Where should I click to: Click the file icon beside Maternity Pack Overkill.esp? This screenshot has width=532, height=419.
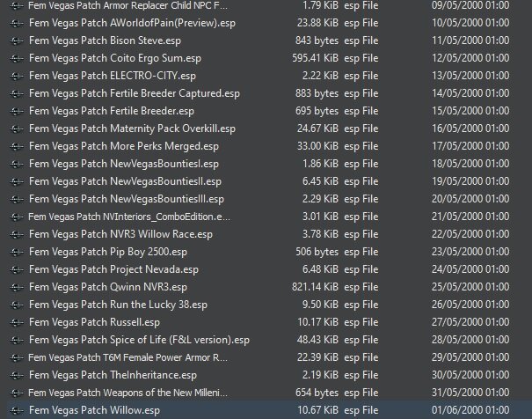click(17, 129)
